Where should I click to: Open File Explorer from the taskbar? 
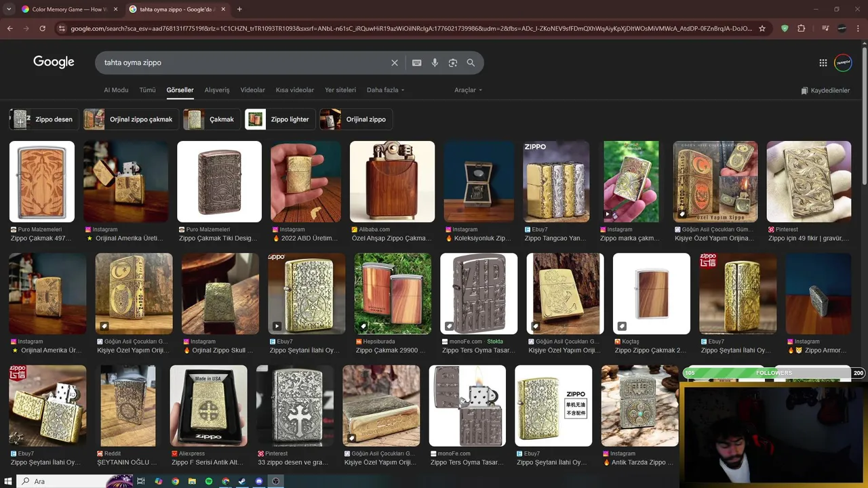pyautogui.click(x=192, y=481)
